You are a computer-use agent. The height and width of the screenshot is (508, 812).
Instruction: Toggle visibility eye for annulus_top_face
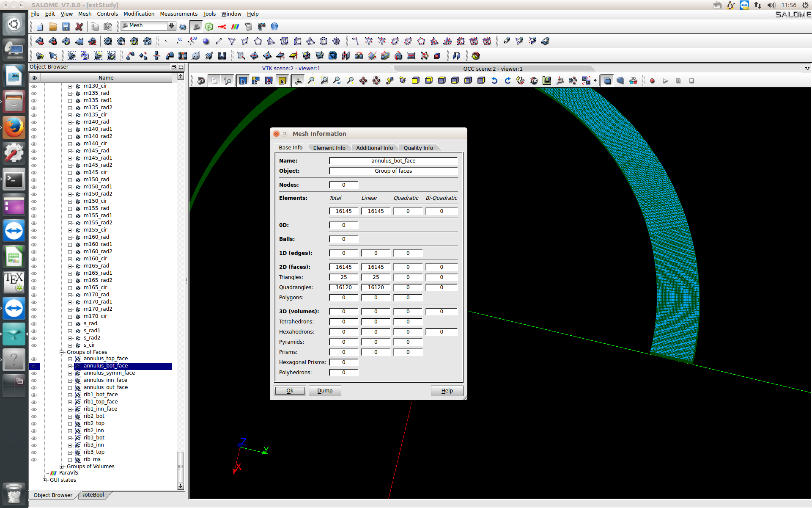34,359
